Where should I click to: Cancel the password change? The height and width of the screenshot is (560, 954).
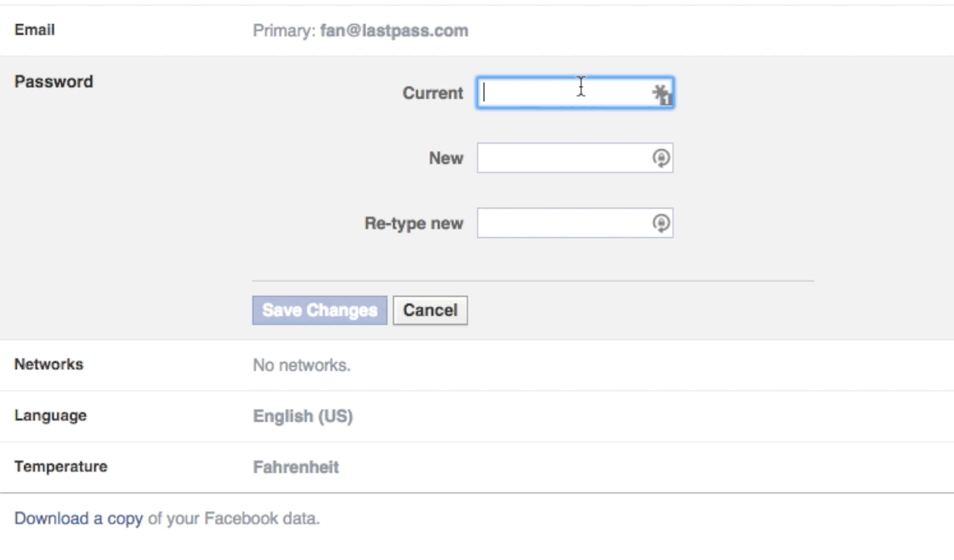(x=430, y=311)
